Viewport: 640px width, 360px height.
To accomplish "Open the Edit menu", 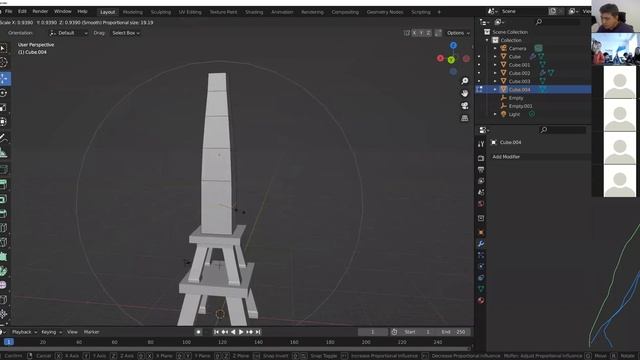I will coord(22,11).
